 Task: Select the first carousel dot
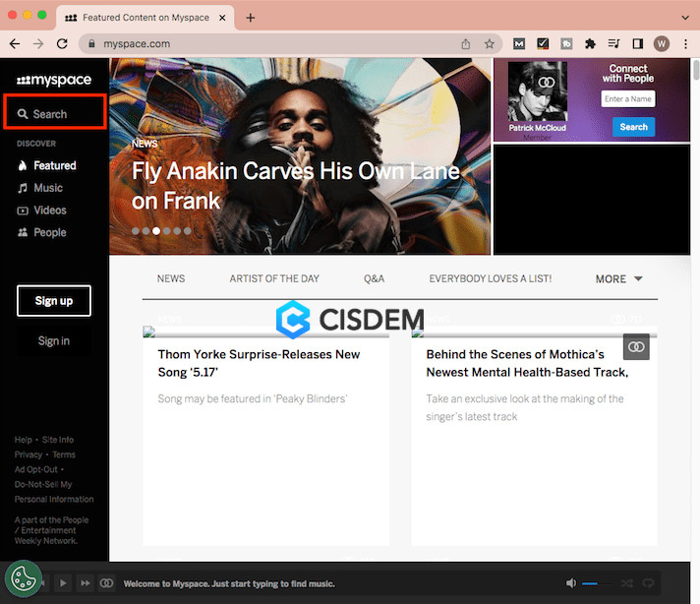coord(136,231)
